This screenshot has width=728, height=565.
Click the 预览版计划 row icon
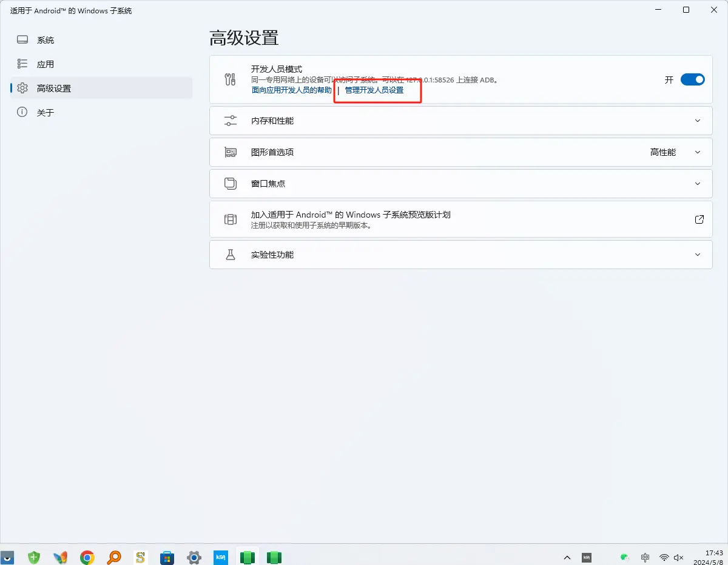(x=231, y=219)
